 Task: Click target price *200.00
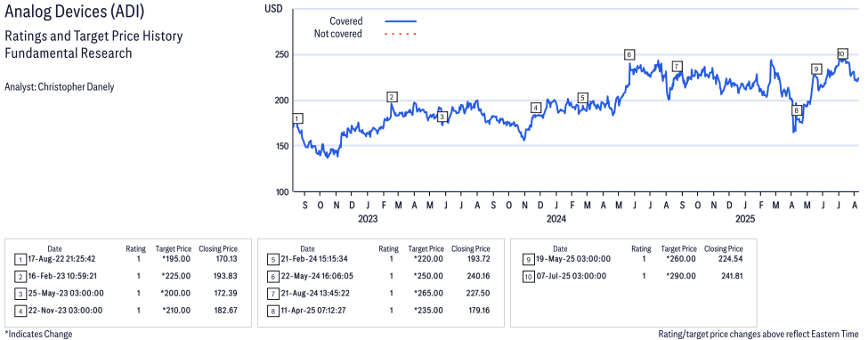177,294
